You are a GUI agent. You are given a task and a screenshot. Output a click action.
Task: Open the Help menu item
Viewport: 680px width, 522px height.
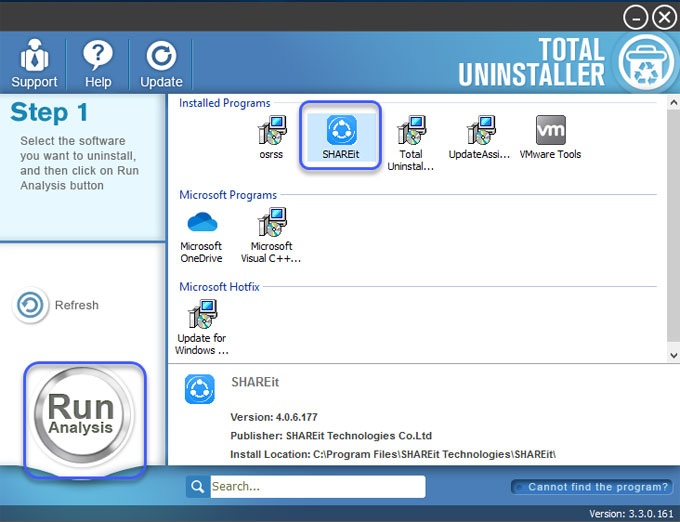pos(98,63)
